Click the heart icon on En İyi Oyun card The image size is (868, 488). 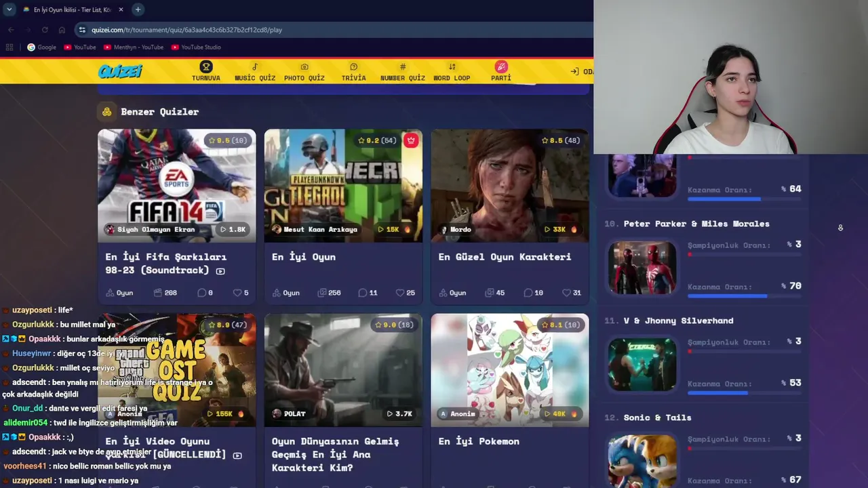(399, 293)
